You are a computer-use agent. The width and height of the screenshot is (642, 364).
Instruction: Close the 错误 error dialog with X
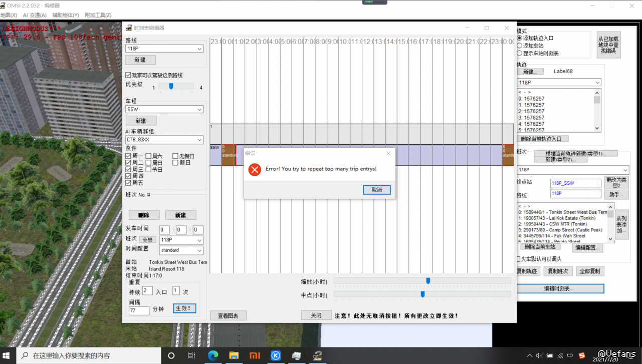[x=388, y=153]
